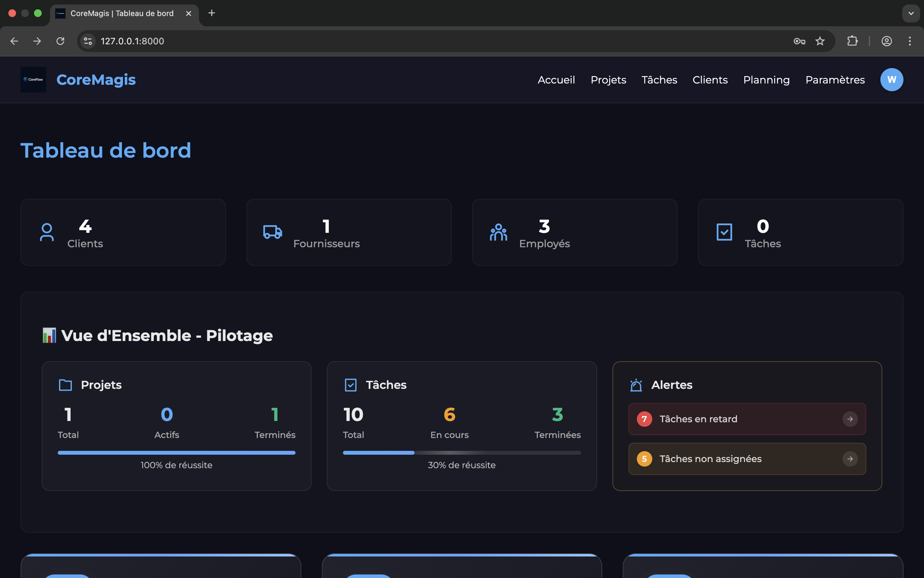Viewport: 924px width, 578px height.
Task: Open the Chrome three-dot menu
Action: (x=910, y=41)
